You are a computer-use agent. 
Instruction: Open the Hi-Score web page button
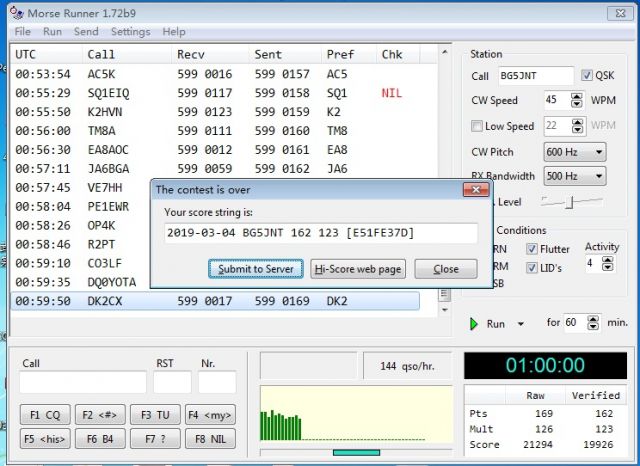[358, 269]
